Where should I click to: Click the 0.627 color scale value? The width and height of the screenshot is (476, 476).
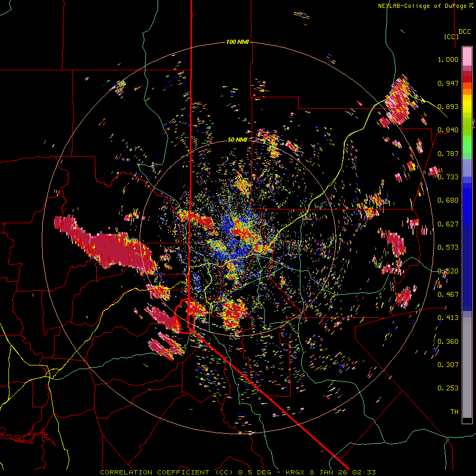(448, 224)
